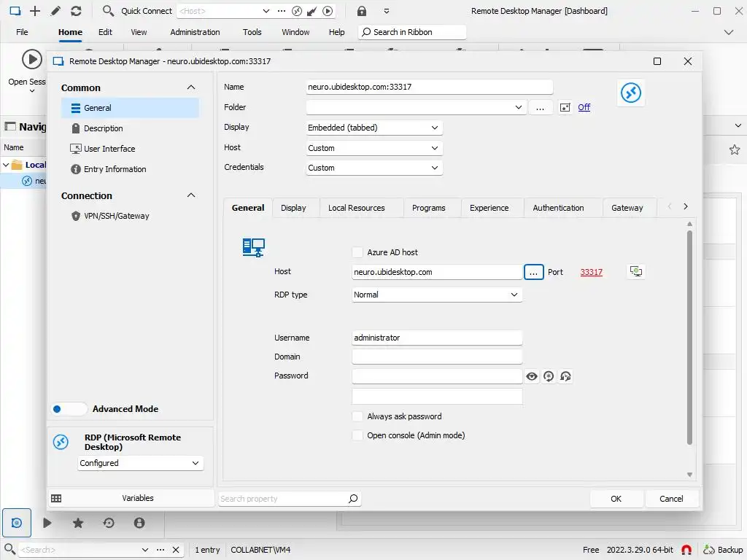Click the opened sessions play icon in bottom bar
747x560 pixels.
coord(47,523)
